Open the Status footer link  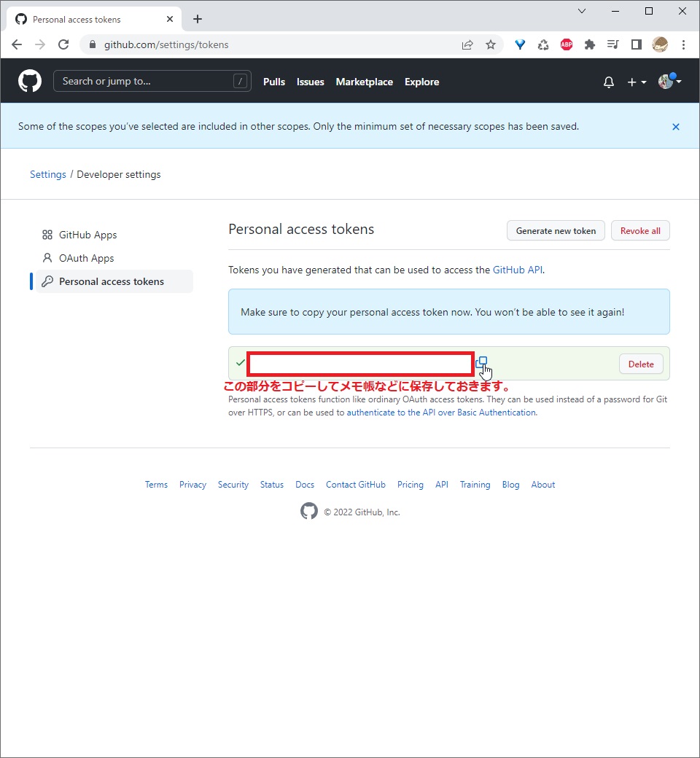click(x=272, y=485)
